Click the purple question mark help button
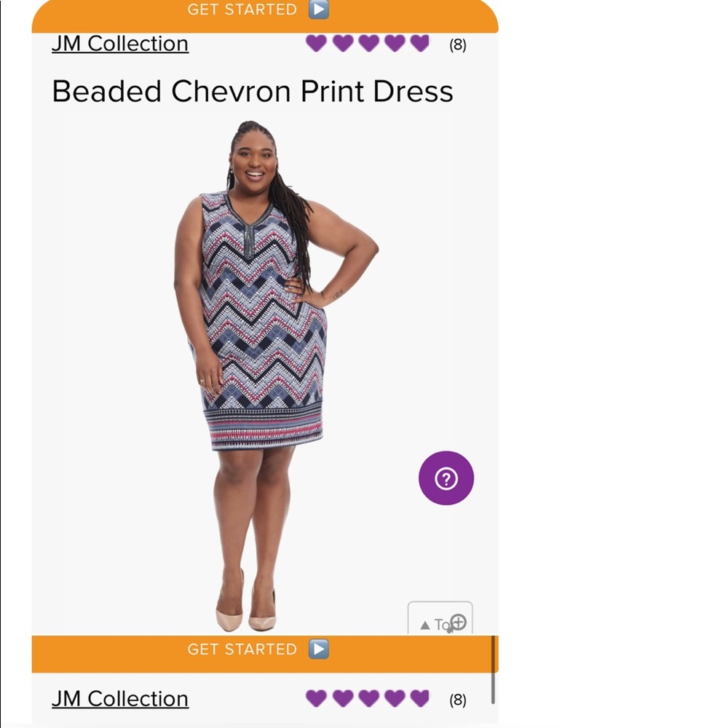The height and width of the screenshot is (728, 728). point(446,478)
